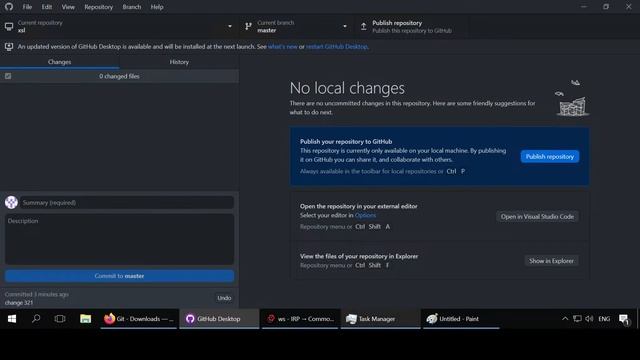
Task: Undo the last commit change 321
Action: [x=224, y=298]
